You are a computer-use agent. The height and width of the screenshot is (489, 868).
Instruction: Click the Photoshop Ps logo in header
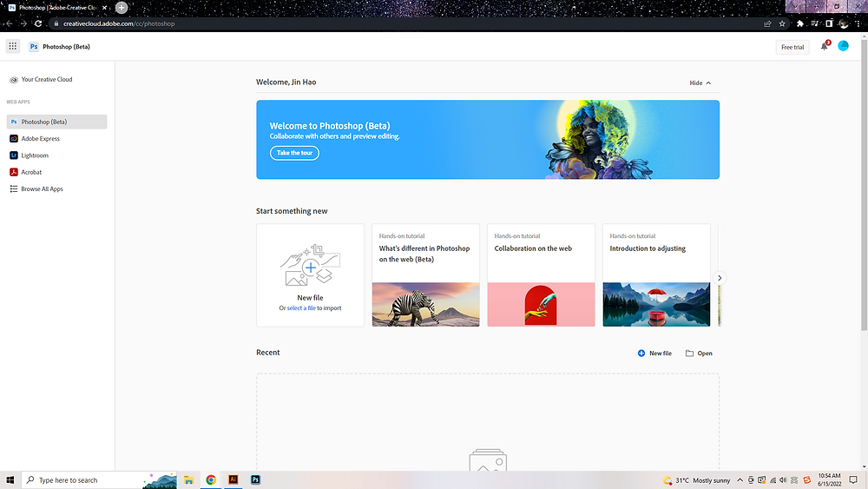tap(34, 47)
